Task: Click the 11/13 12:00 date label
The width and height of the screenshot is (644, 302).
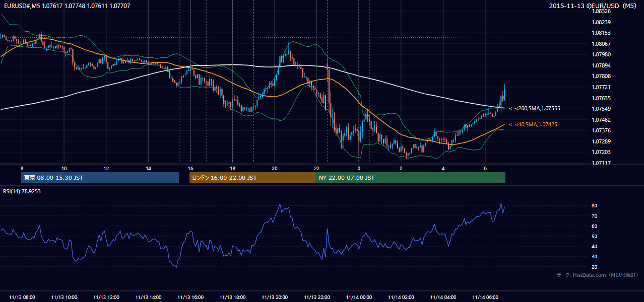Action: click(106, 297)
